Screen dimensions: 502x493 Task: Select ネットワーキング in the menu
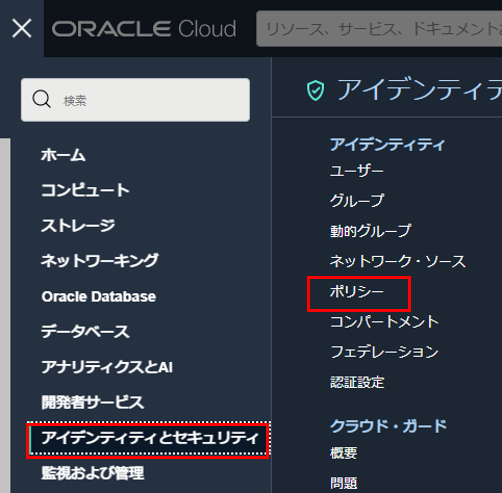100,261
